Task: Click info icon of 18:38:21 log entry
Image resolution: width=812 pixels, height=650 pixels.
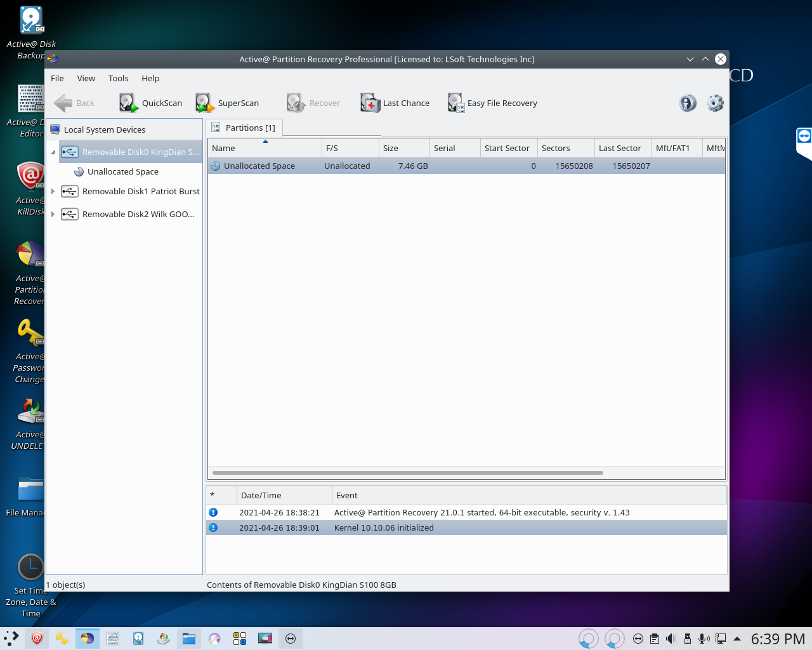Action: pos(213,512)
